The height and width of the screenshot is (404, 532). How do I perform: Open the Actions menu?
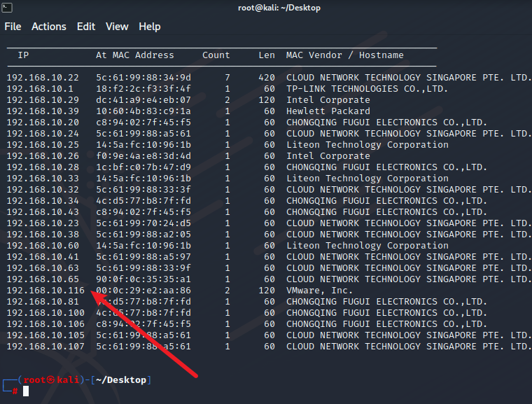(49, 27)
